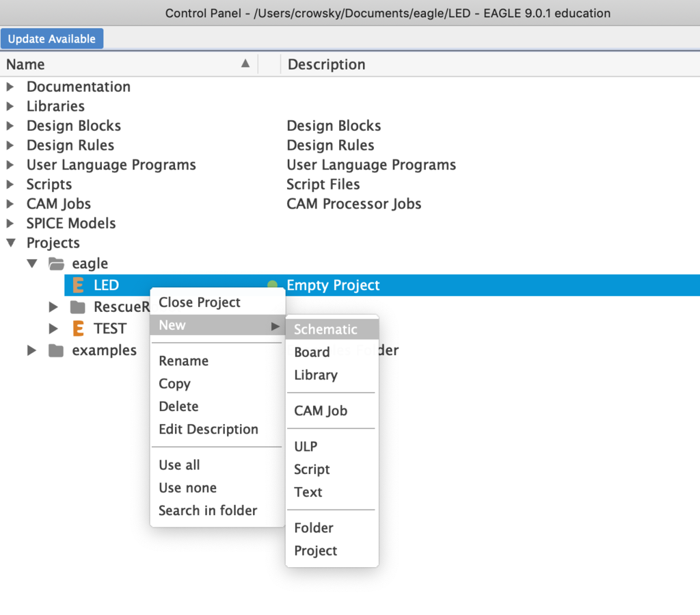Expand the Scripts node
This screenshot has height=615, width=700.
(10, 185)
